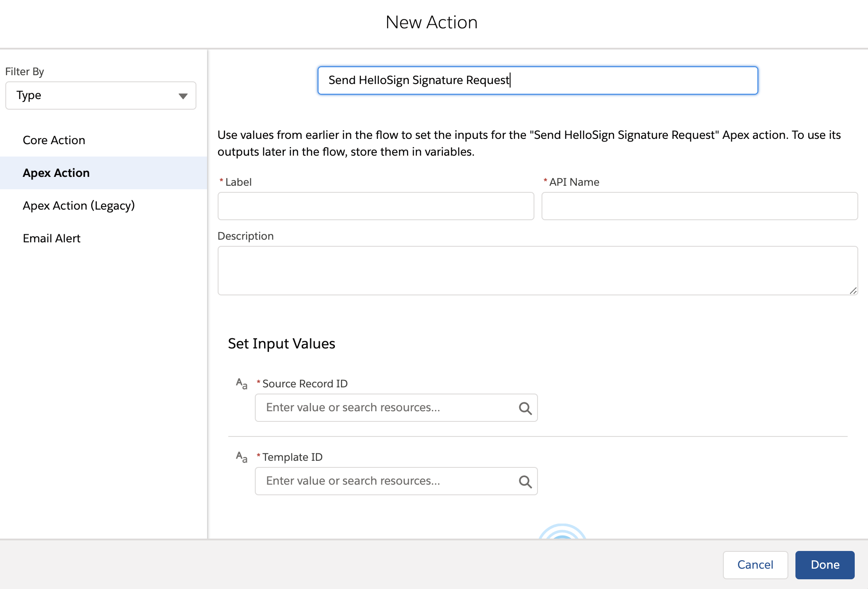
Task: Choose Apex Action (Legacy) in the sidebar
Action: [x=79, y=206]
